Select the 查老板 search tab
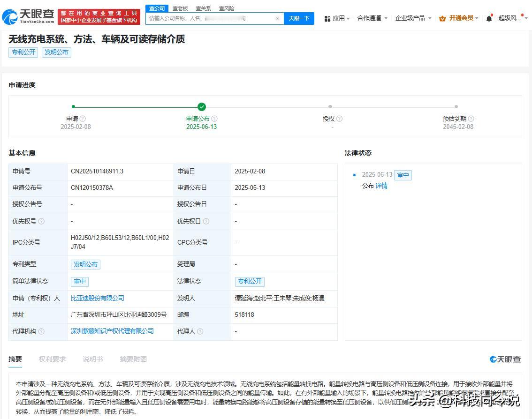The width and height of the screenshot is (532, 419). click(x=180, y=8)
